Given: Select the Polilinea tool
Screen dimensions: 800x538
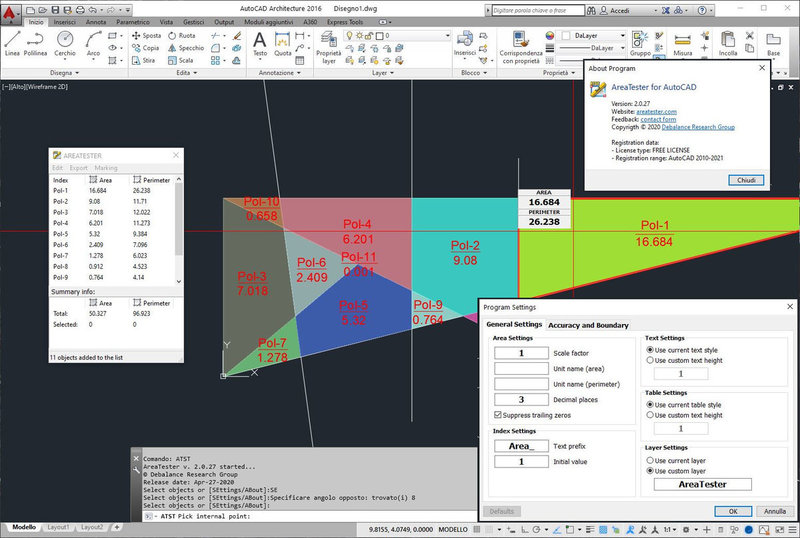Looking at the screenshot, I should (x=37, y=41).
